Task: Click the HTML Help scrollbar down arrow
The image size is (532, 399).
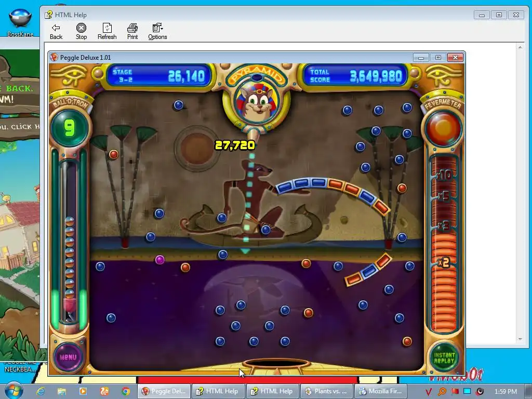Action: 520,339
